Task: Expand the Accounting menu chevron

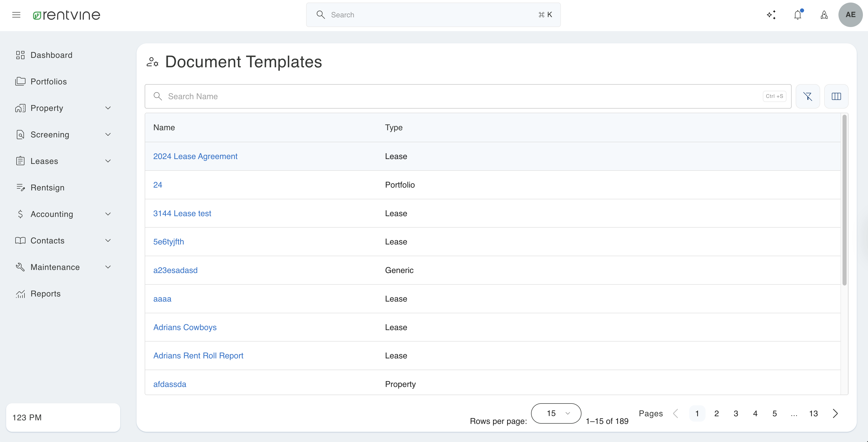Action: point(108,214)
